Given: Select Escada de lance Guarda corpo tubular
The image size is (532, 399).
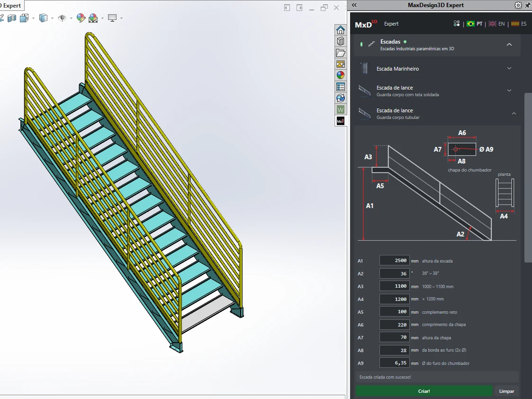Looking at the screenshot, I should tap(437, 114).
